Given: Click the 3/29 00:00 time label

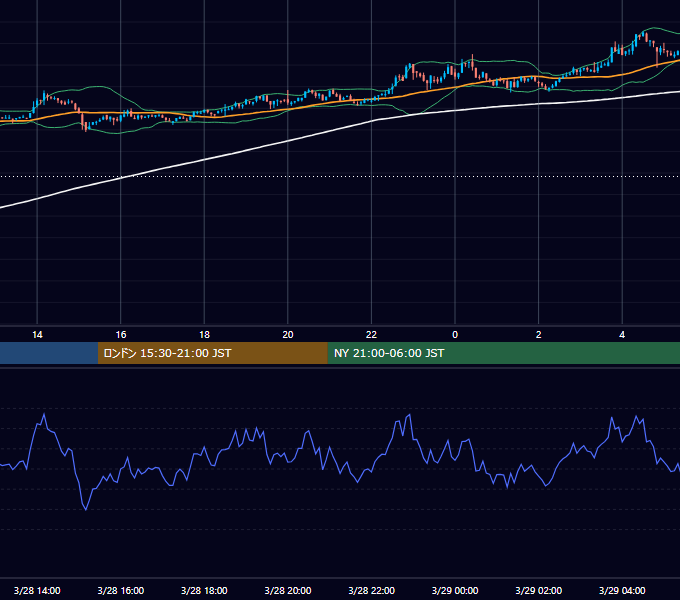Looking at the screenshot, I should [x=455, y=590].
